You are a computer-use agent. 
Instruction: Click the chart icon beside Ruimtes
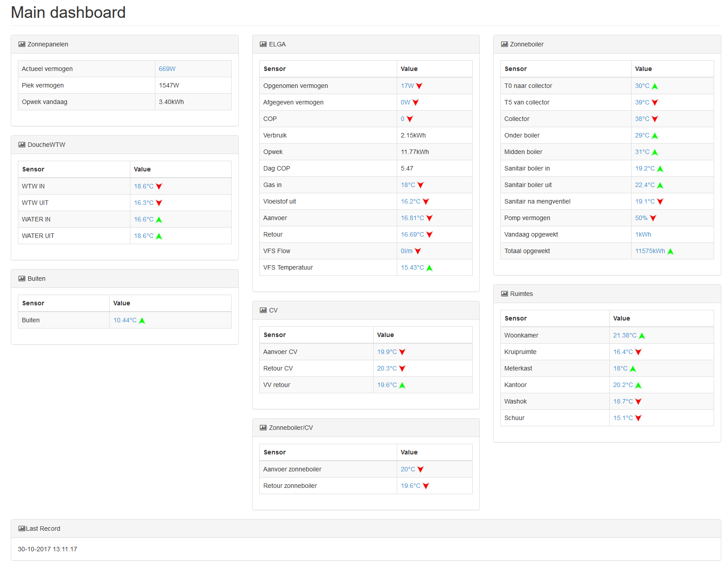(504, 294)
